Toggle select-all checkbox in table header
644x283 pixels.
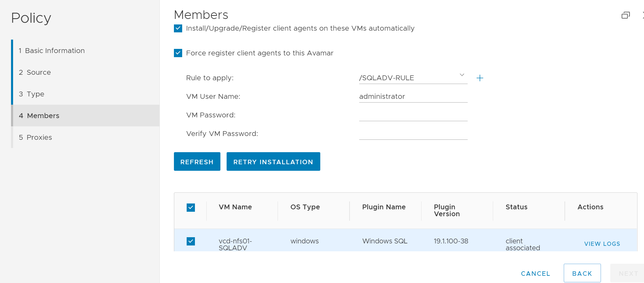tap(191, 207)
